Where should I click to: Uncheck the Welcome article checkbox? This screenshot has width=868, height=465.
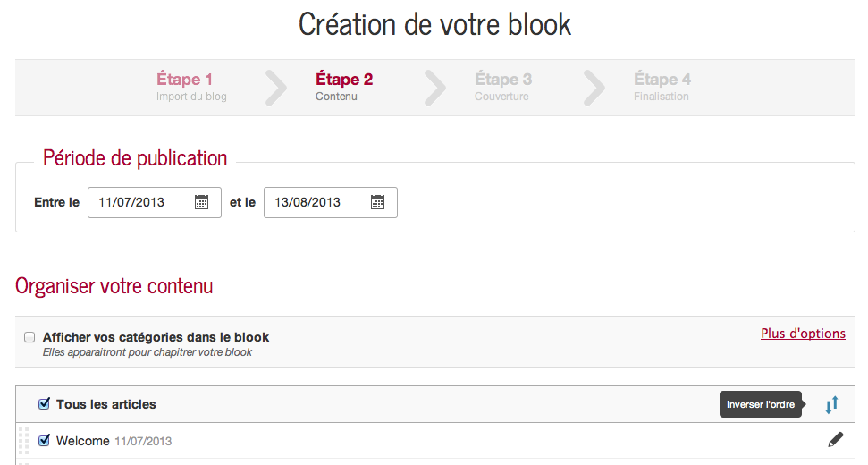point(44,440)
